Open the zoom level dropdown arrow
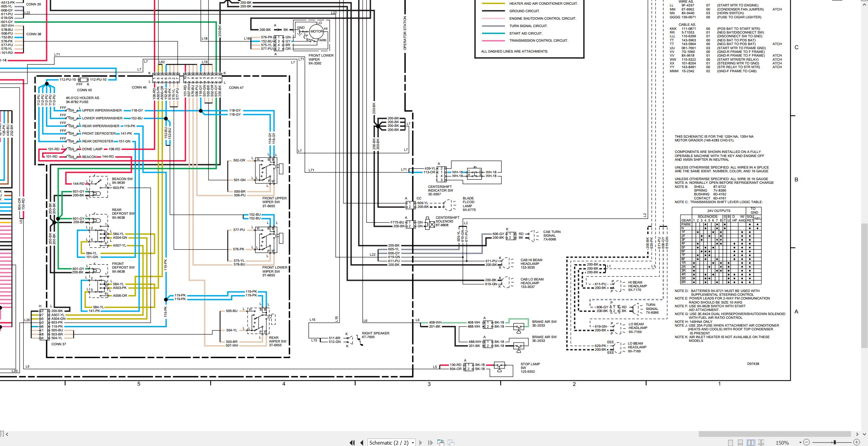 point(800,443)
